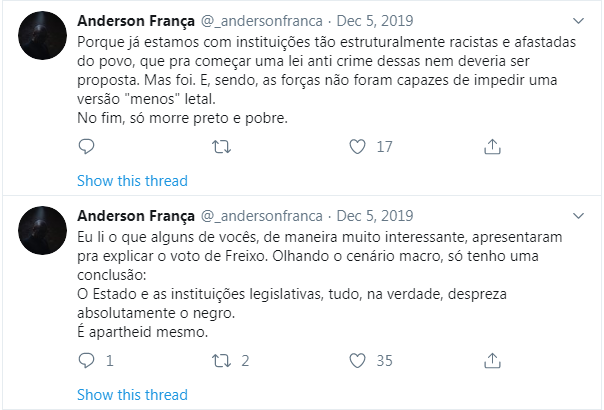This screenshot has width=604, height=410.
Task: Reply to the tweet about Freixo's vote
Action: pyautogui.click(x=87, y=360)
